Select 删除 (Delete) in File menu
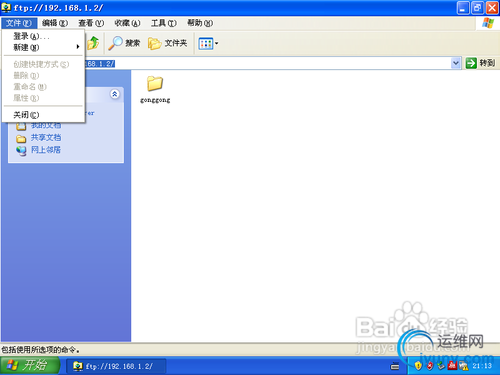 (43, 76)
